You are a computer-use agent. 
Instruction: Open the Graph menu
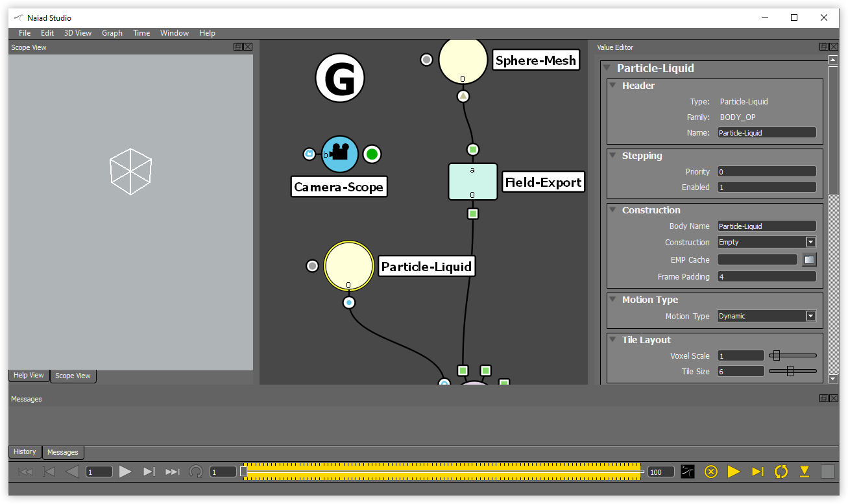pos(112,33)
